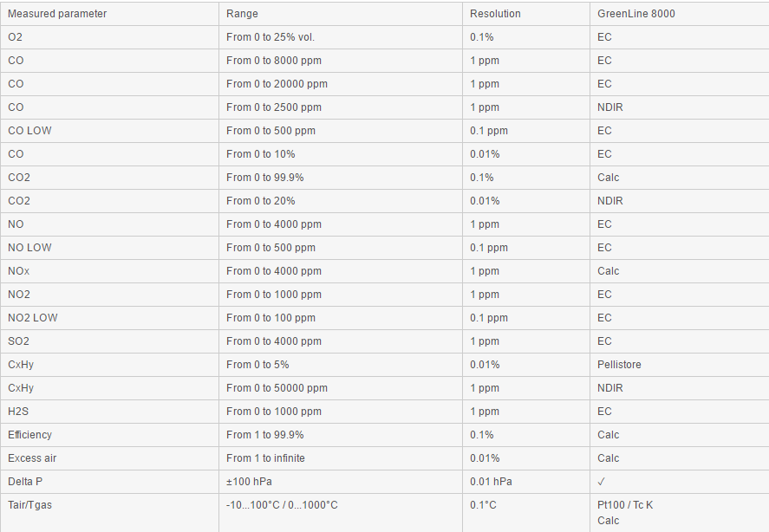The height and width of the screenshot is (532, 769).
Task: Click the Range column header
Action: click(x=242, y=14)
